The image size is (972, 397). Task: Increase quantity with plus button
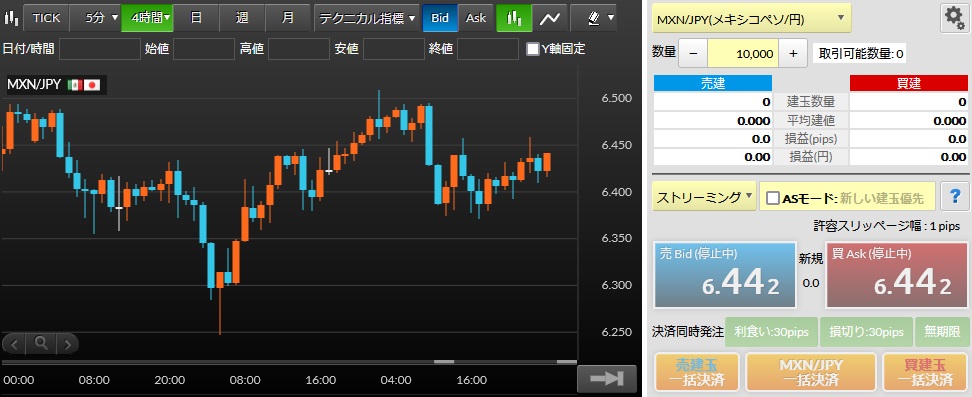pos(793,54)
